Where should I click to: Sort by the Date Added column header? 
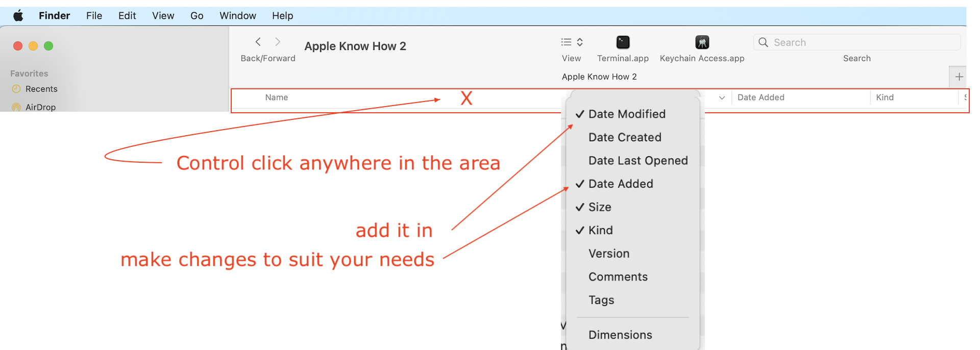[761, 97]
